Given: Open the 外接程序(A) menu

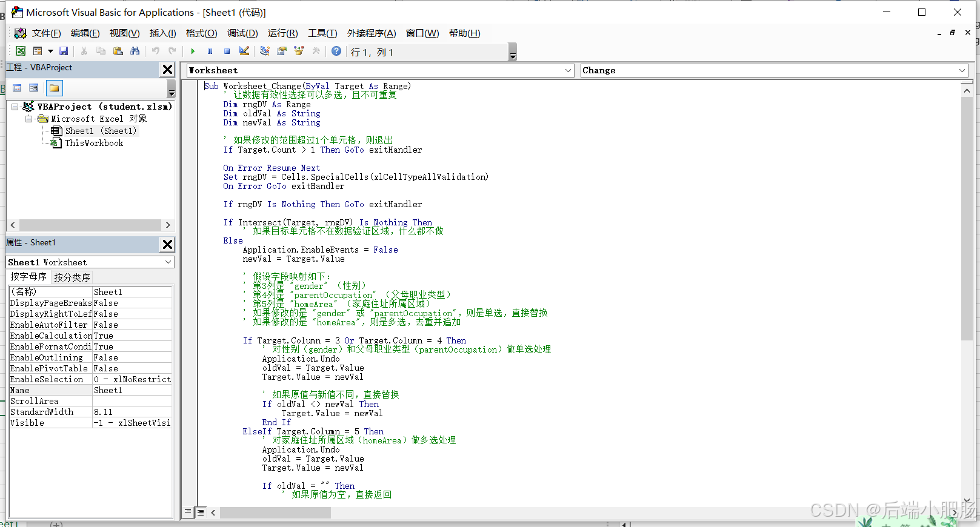Looking at the screenshot, I should point(372,33).
